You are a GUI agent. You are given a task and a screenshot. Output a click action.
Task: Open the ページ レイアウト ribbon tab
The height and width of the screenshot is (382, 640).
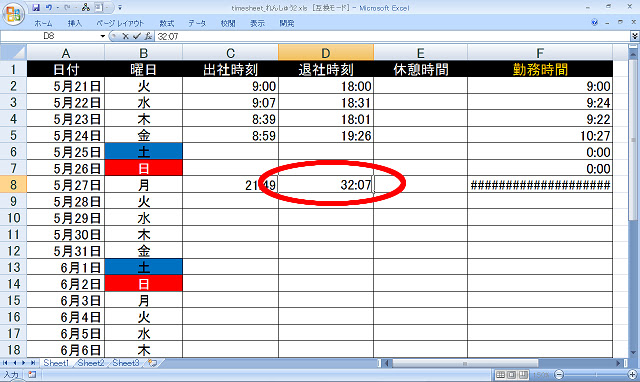[x=120, y=24]
